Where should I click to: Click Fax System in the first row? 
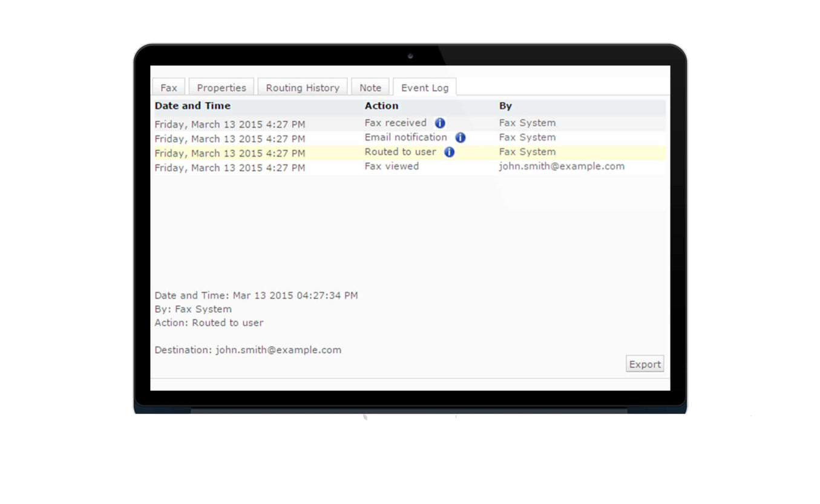point(527,123)
